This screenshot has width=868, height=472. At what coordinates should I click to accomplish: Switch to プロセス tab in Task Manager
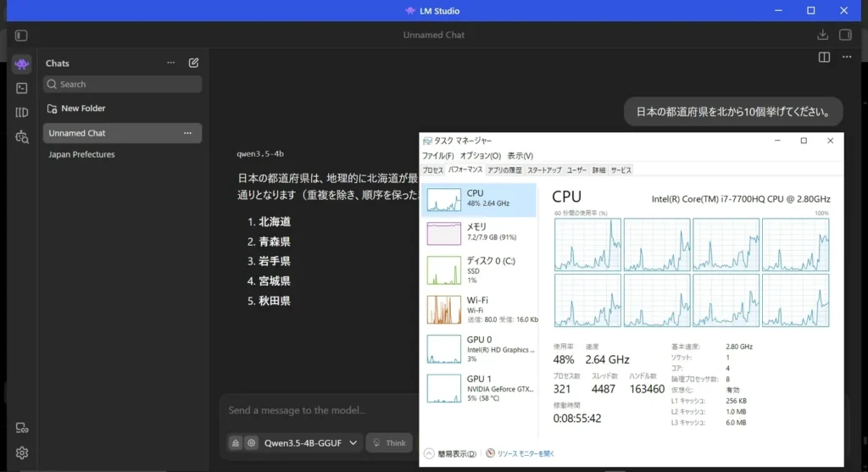point(433,170)
